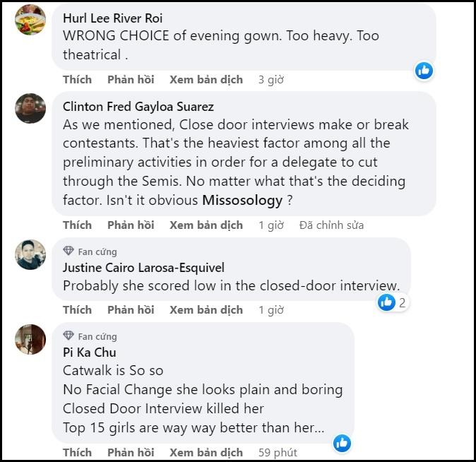This screenshot has width=476, height=462.
Task: Click Hurl Lee River Roi's profile avatar
Action: [30, 20]
